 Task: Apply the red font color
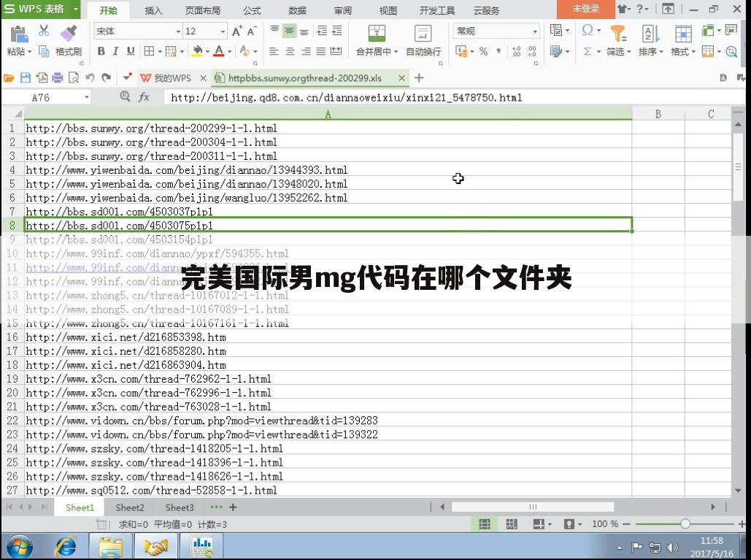[219, 51]
